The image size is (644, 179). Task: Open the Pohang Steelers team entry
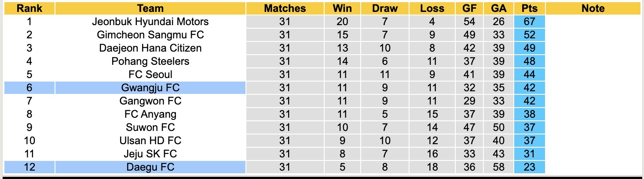click(150, 61)
